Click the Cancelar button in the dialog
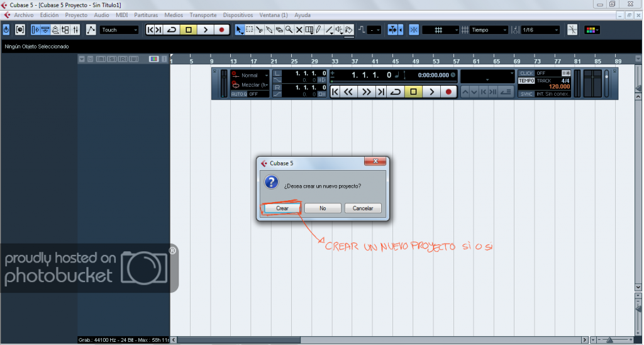This screenshot has height=345, width=644. 363,208
